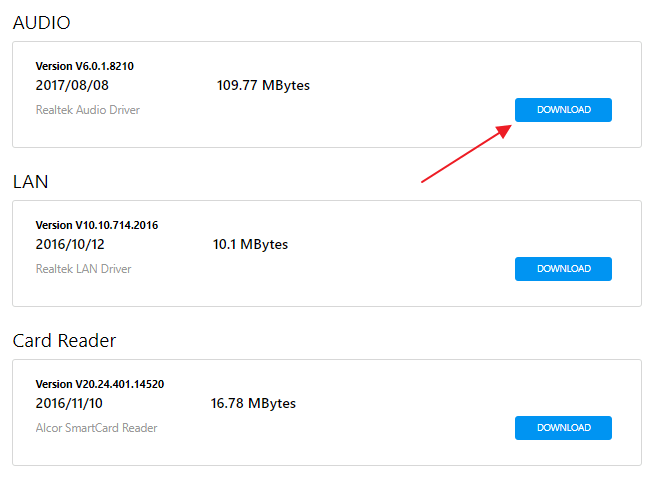This screenshot has height=479, width=650.
Task: Click the Realtek LAN Driver name text
Action: [x=83, y=269]
